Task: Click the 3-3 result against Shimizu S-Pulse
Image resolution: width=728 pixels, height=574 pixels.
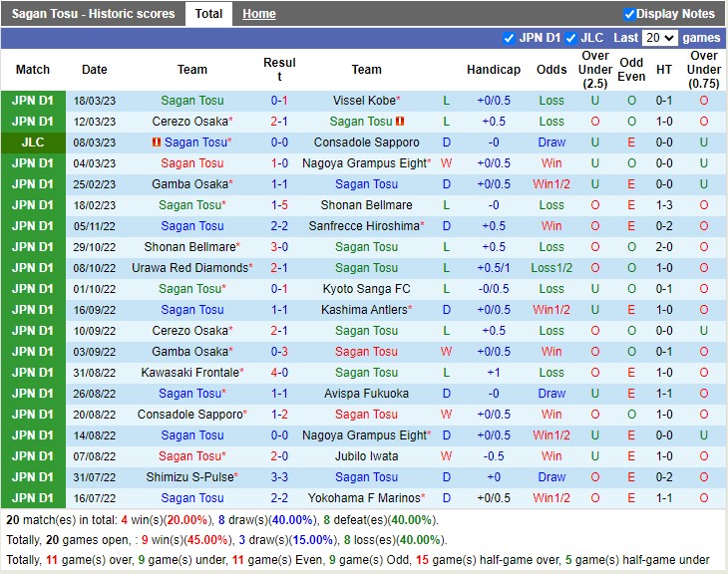Action: click(x=279, y=477)
